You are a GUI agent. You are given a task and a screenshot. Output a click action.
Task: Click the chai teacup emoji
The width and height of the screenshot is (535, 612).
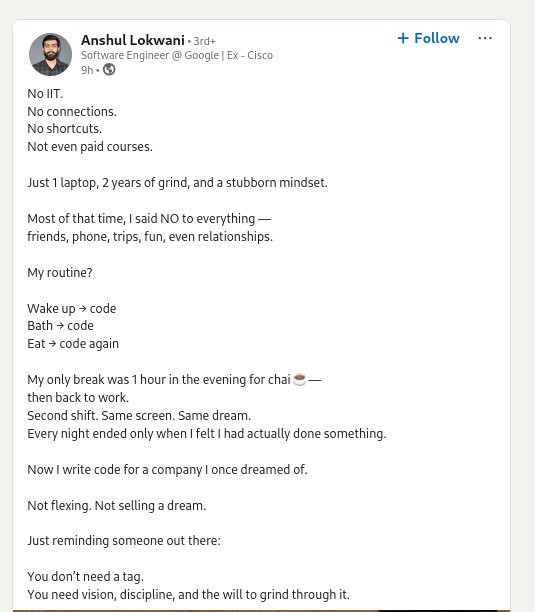[299, 379]
